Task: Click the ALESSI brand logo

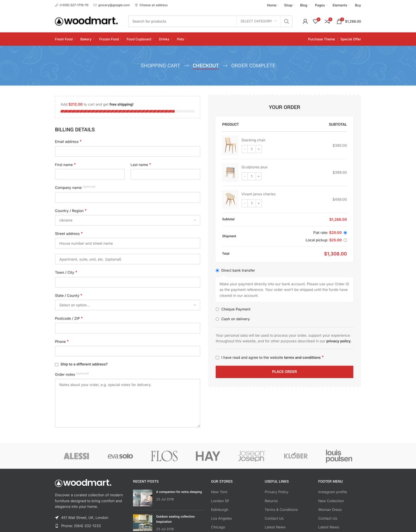Action: coord(76,456)
